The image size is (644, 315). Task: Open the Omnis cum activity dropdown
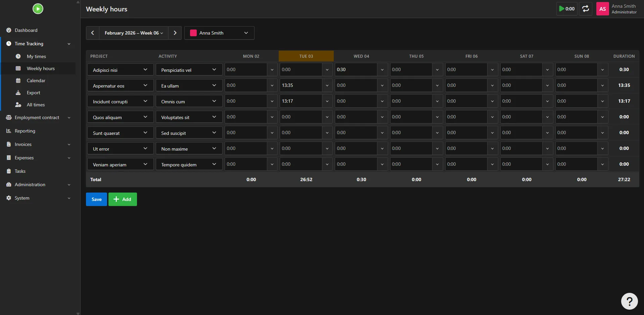coord(189,101)
